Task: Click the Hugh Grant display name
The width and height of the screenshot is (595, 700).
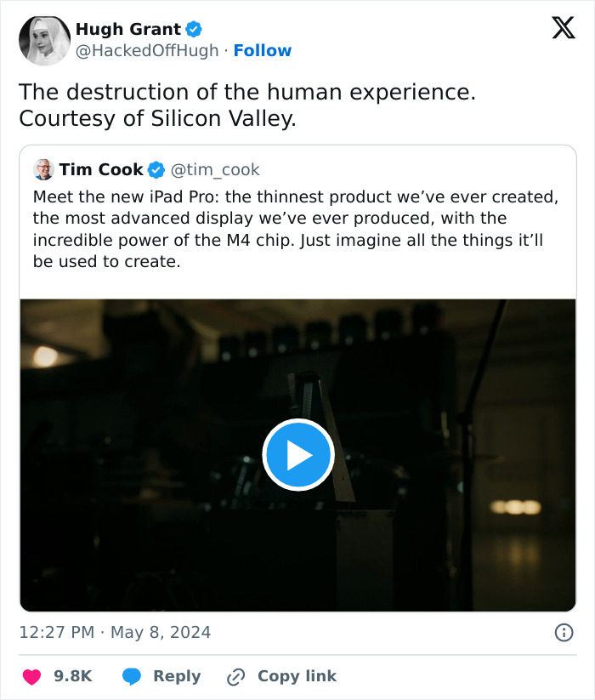Action: pyautogui.click(x=128, y=29)
